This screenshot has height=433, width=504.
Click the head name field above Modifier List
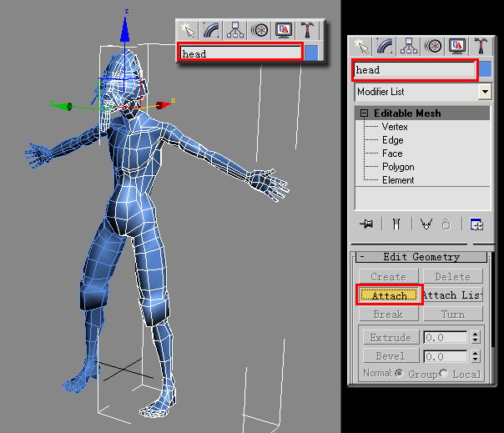coord(415,70)
